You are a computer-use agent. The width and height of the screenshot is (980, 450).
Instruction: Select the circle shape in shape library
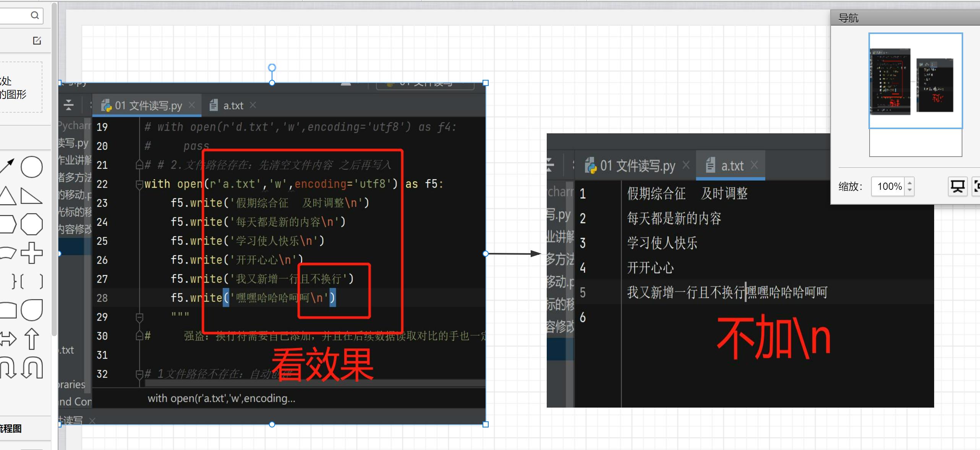point(31,167)
